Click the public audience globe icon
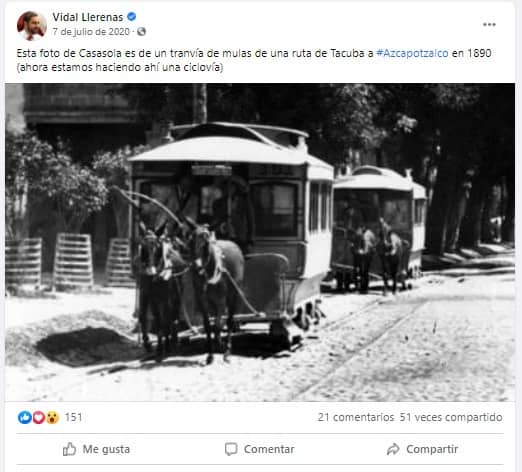 click(141, 32)
